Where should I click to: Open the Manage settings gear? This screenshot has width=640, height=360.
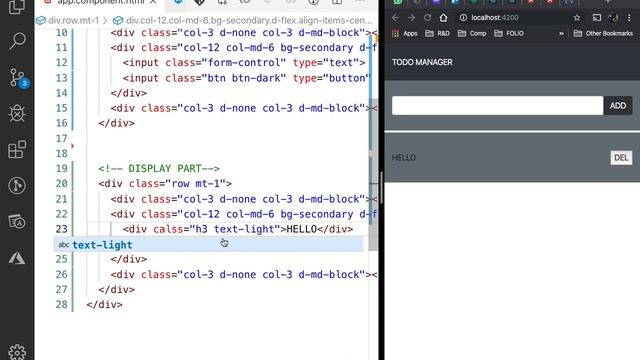click(17, 352)
